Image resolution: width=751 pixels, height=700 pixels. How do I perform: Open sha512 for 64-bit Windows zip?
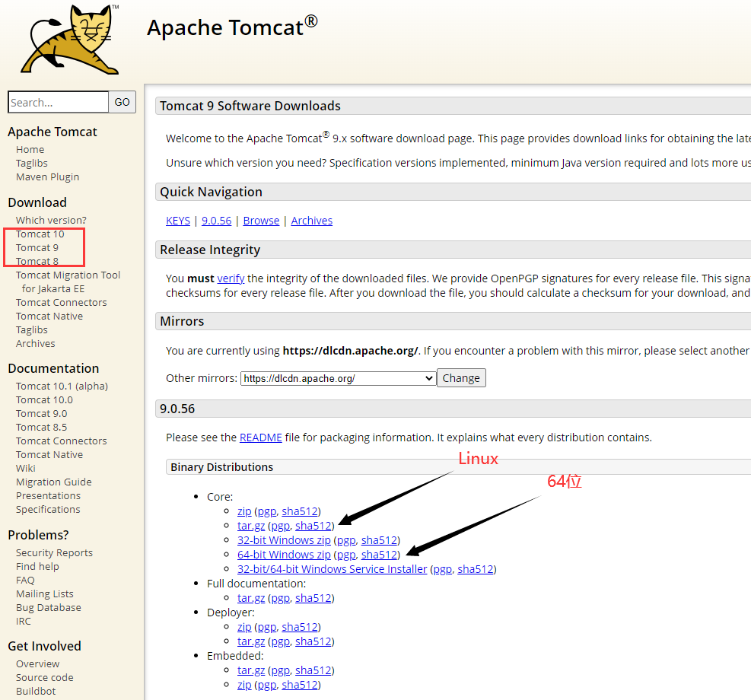click(x=379, y=555)
